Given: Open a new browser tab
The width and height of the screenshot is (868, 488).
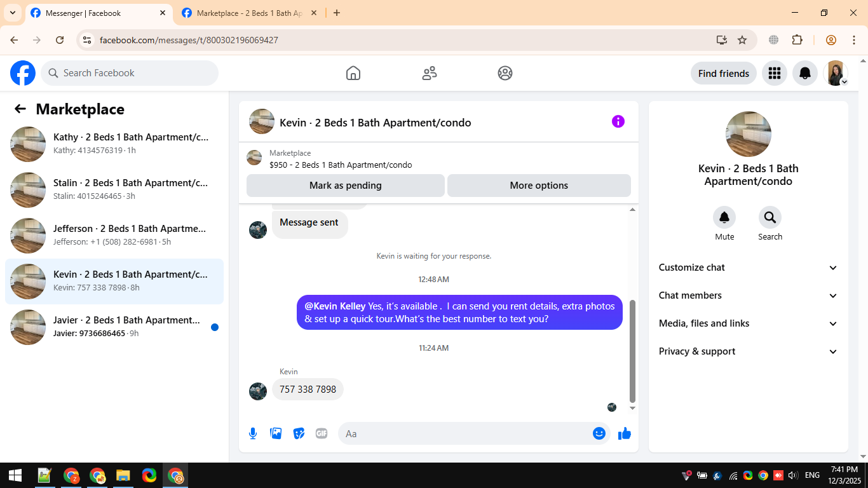Looking at the screenshot, I should tap(337, 13).
